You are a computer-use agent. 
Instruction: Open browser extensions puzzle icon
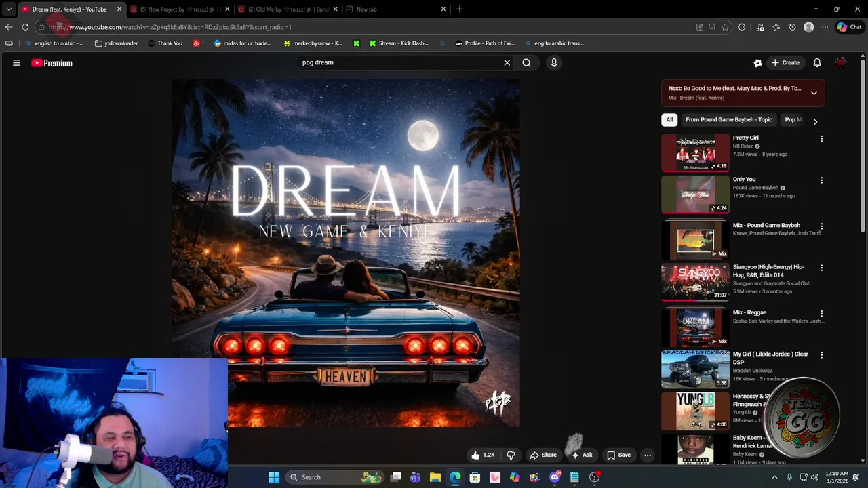[x=741, y=27]
